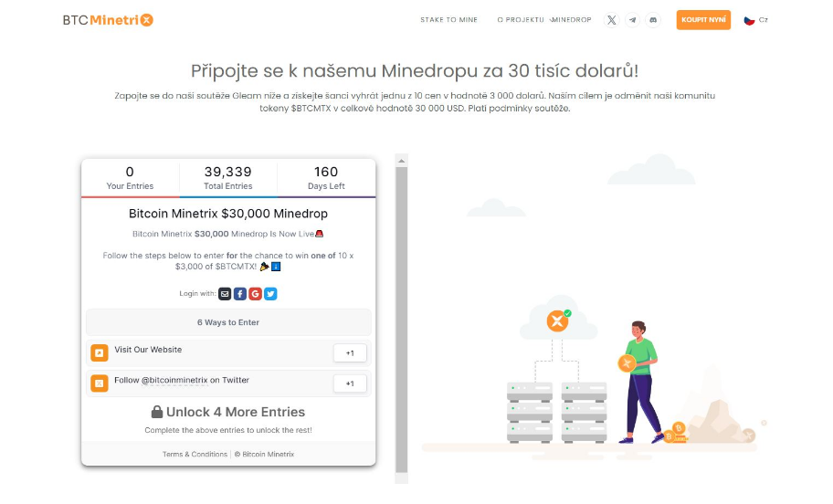Click the Koupit Nyní button
Image resolution: width=833 pixels, height=504 pixels.
click(703, 20)
